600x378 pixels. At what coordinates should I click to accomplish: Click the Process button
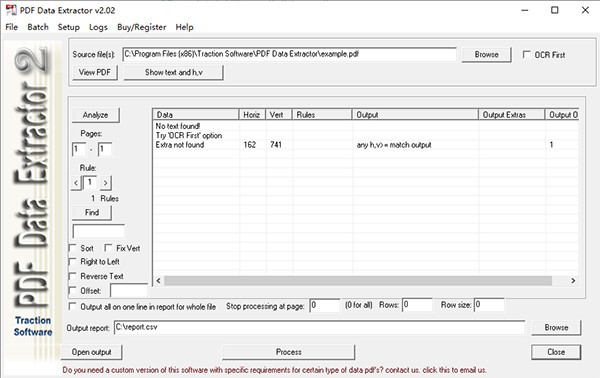289,352
